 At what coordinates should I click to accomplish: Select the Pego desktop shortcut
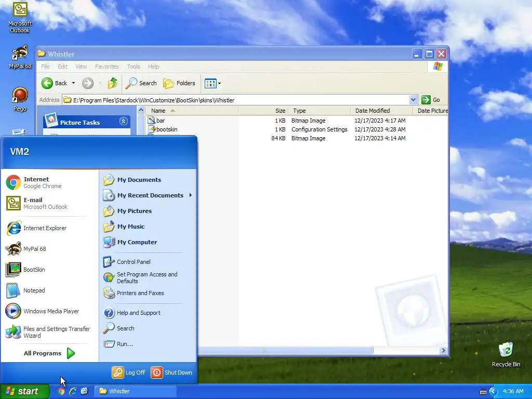pos(20,99)
